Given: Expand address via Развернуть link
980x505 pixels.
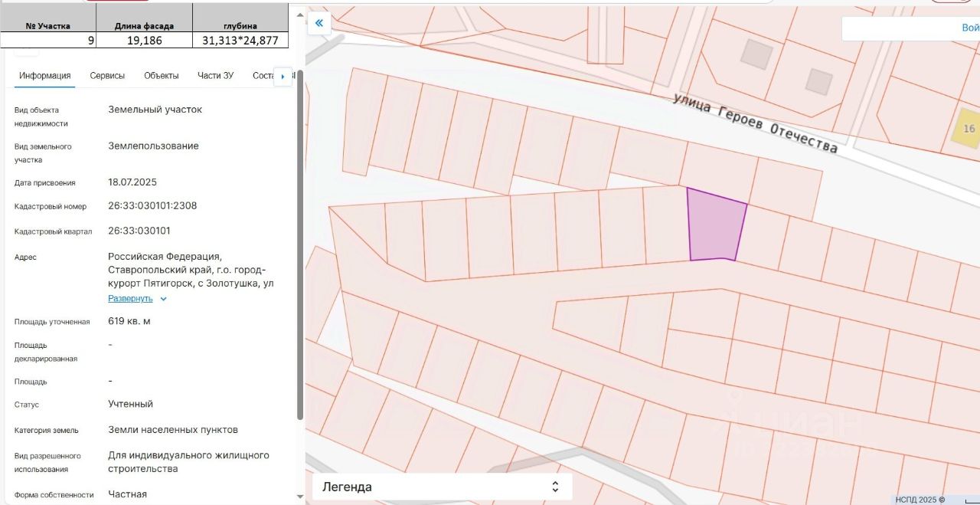Looking at the screenshot, I should click(130, 299).
